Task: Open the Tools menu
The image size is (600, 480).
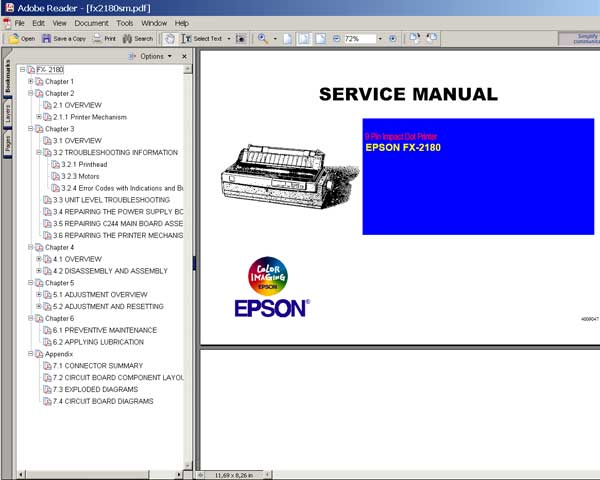Action: tap(125, 23)
